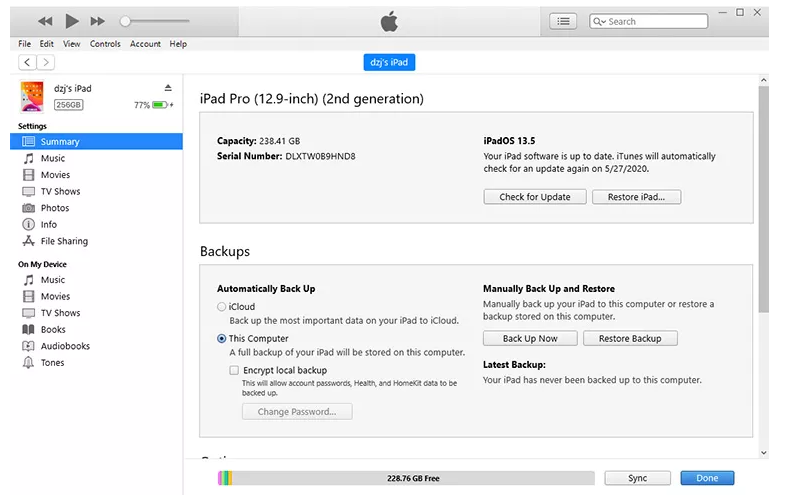
Task: Select Summary in Settings sidebar
Action: [96, 141]
